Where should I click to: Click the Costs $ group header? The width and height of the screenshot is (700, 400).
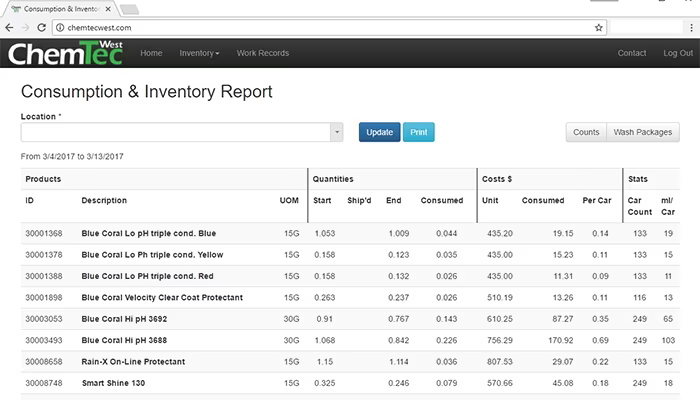(497, 179)
